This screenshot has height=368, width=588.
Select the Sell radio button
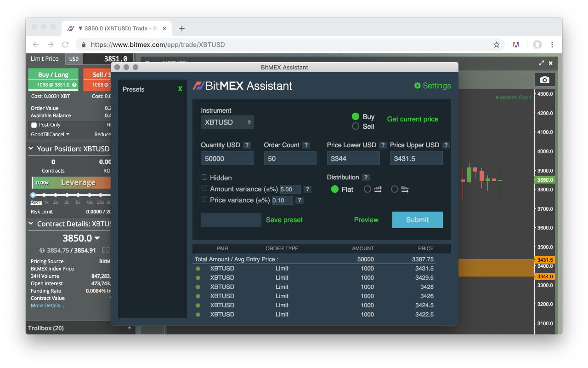[355, 126]
